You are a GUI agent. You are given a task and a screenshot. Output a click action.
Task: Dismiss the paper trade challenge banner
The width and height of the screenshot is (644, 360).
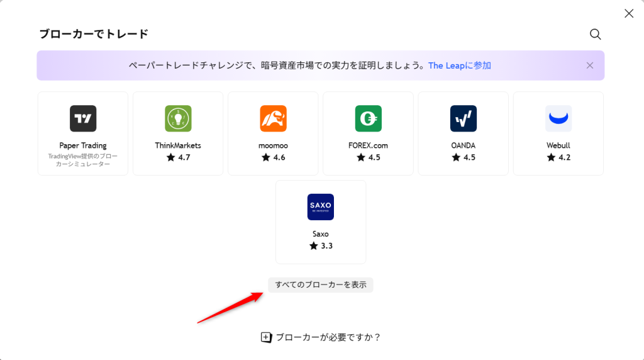coord(590,65)
